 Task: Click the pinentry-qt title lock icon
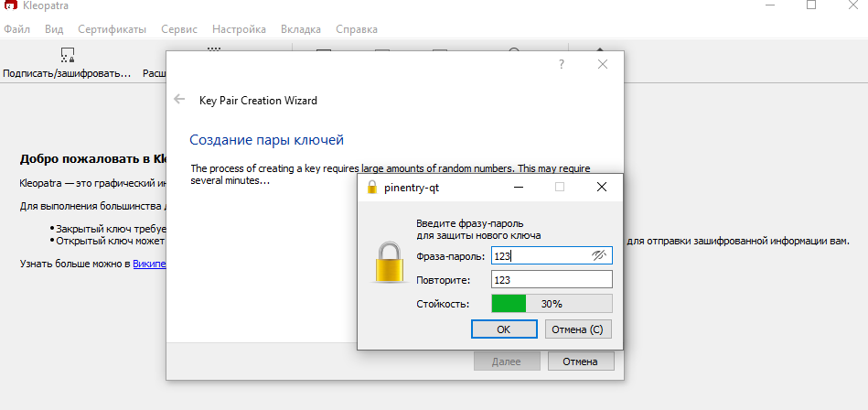coord(372,188)
